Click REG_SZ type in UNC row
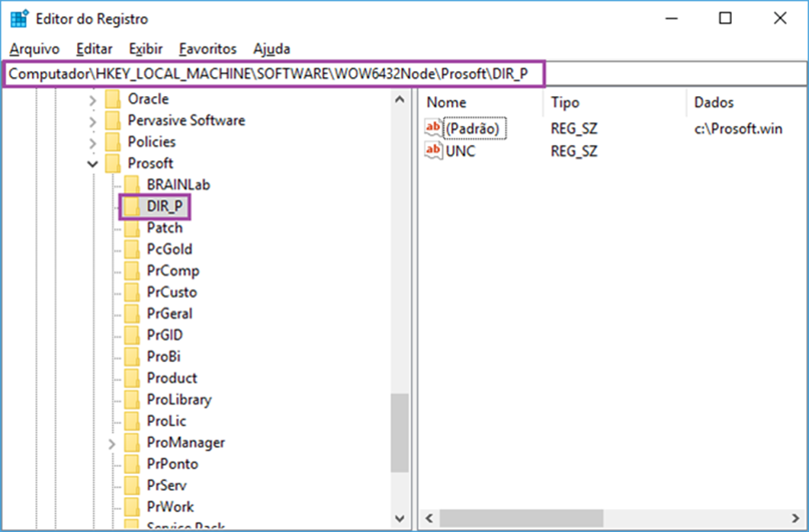 (573, 151)
